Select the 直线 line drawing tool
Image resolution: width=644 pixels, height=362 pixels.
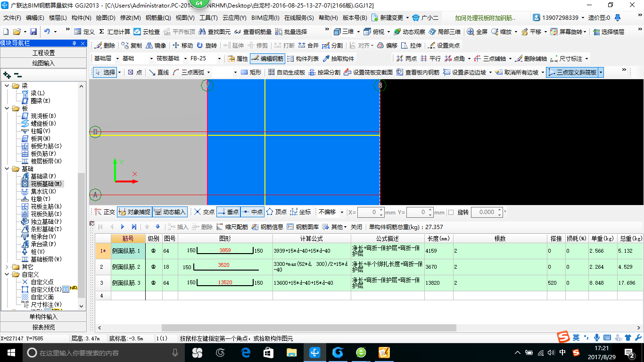coord(159,72)
